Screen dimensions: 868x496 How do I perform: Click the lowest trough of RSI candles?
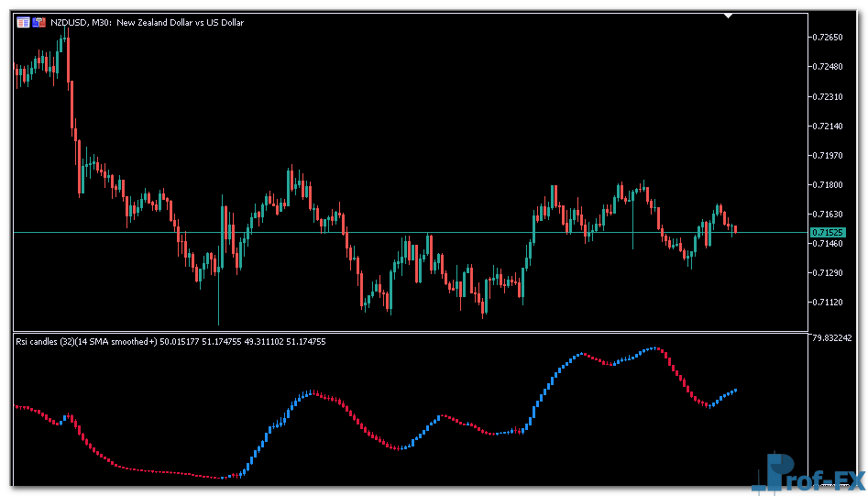(x=224, y=478)
